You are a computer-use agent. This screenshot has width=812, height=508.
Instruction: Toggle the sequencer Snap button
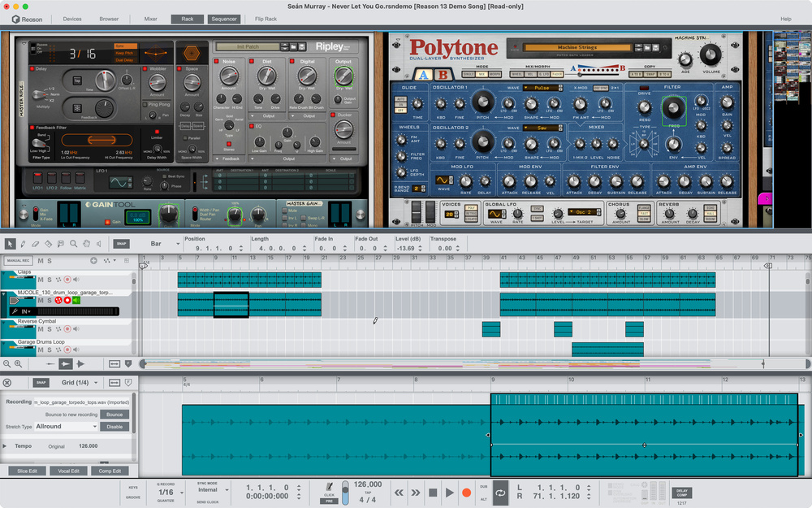(x=121, y=243)
